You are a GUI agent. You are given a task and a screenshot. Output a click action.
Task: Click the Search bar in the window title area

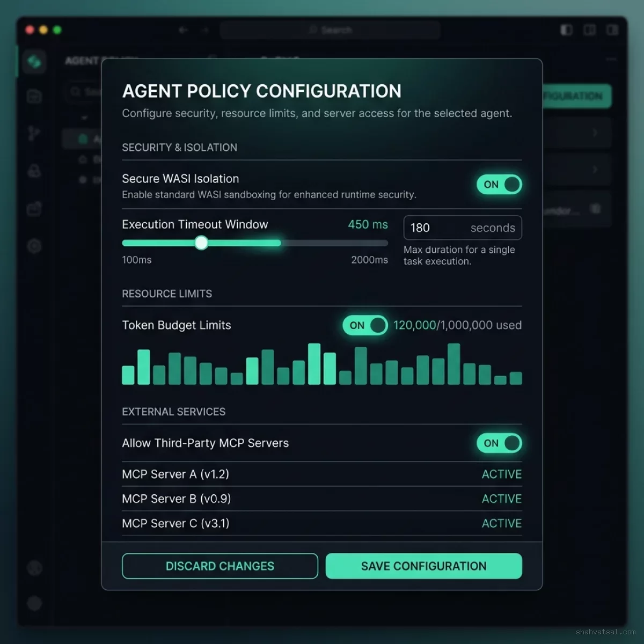pyautogui.click(x=330, y=30)
